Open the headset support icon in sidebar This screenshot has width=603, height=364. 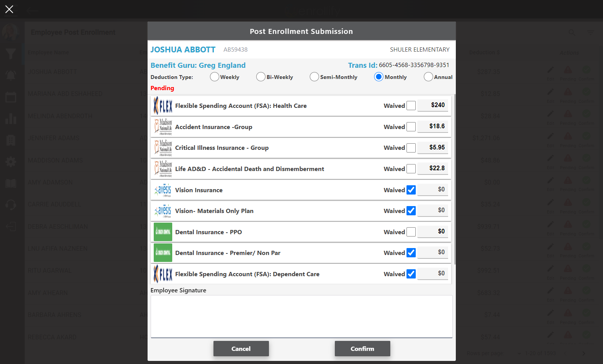pos(11,205)
